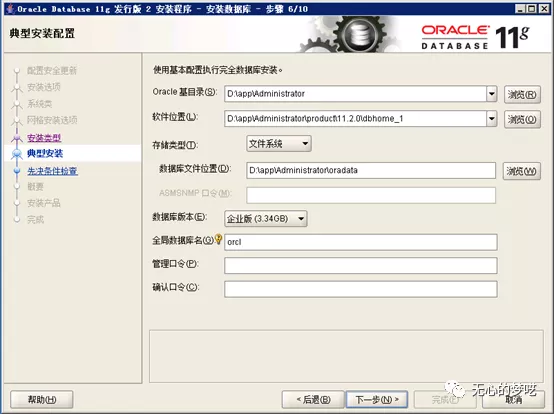
Task: Maximize the Oracle installer window
Action: coord(531,9)
